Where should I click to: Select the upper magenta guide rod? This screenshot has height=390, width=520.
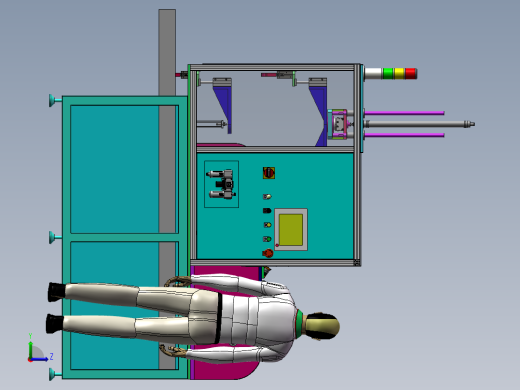pyautogui.click(x=404, y=113)
